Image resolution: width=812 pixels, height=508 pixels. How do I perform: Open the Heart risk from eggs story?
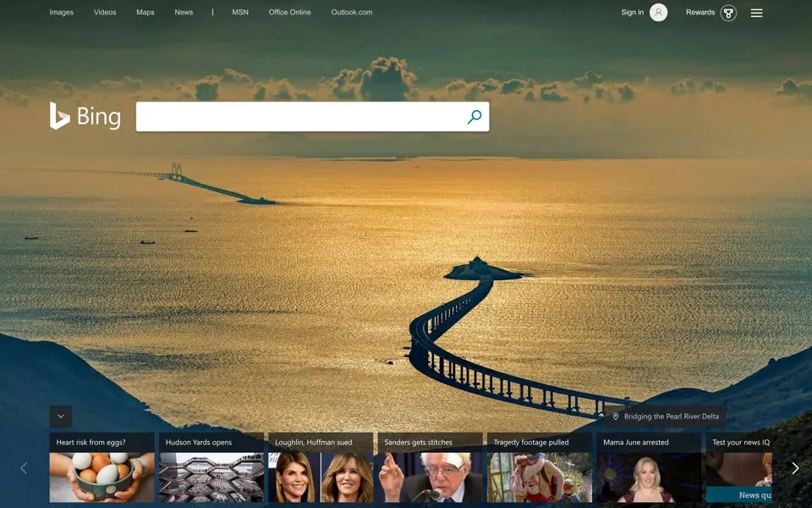102,467
